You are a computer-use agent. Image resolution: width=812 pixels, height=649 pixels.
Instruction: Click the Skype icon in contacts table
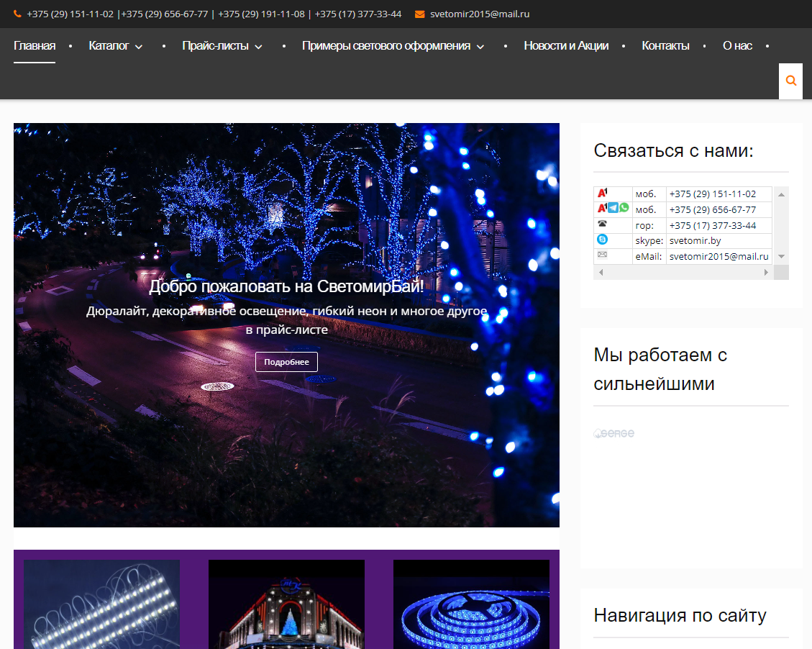pyautogui.click(x=602, y=240)
